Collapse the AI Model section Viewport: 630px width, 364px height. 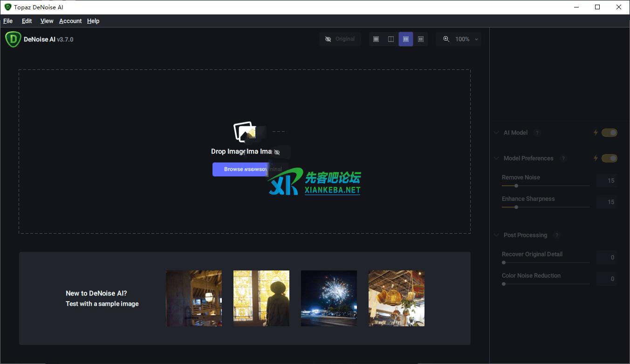click(496, 133)
